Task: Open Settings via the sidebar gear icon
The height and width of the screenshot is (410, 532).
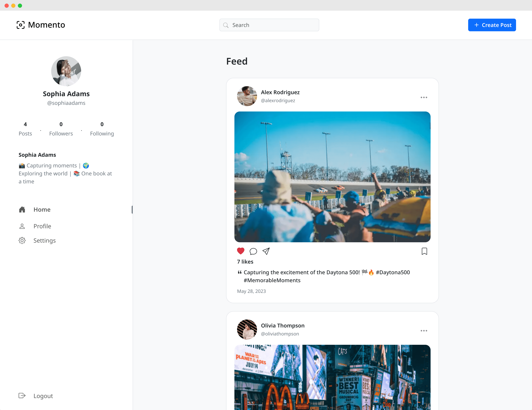Action: 22,241
